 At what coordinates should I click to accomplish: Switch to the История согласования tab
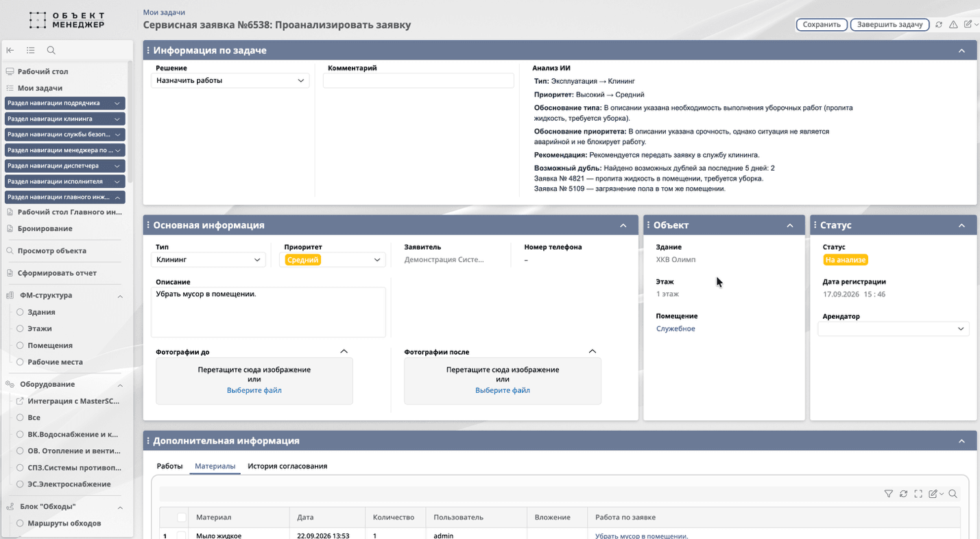pyautogui.click(x=287, y=466)
